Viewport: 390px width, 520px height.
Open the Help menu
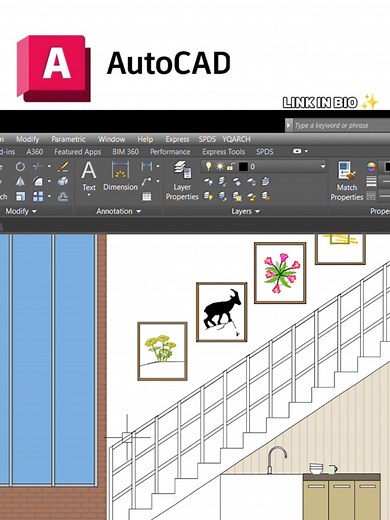(145, 139)
